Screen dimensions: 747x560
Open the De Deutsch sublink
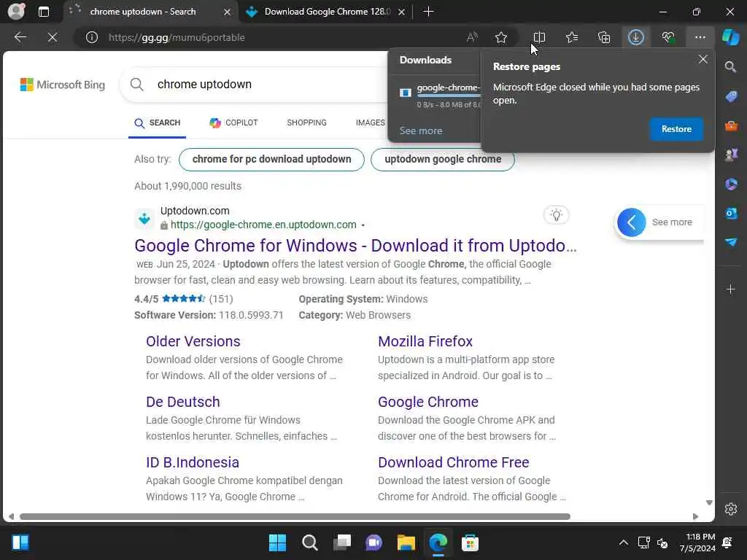[183, 402]
